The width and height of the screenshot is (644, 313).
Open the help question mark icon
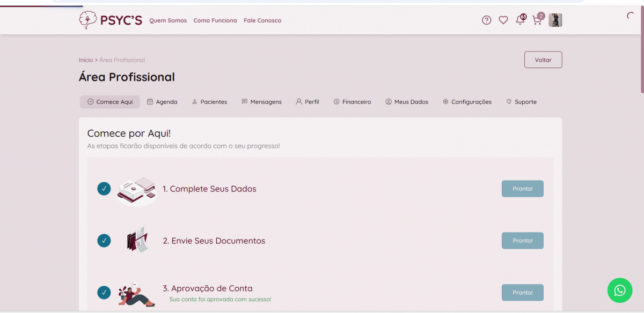pos(486,20)
